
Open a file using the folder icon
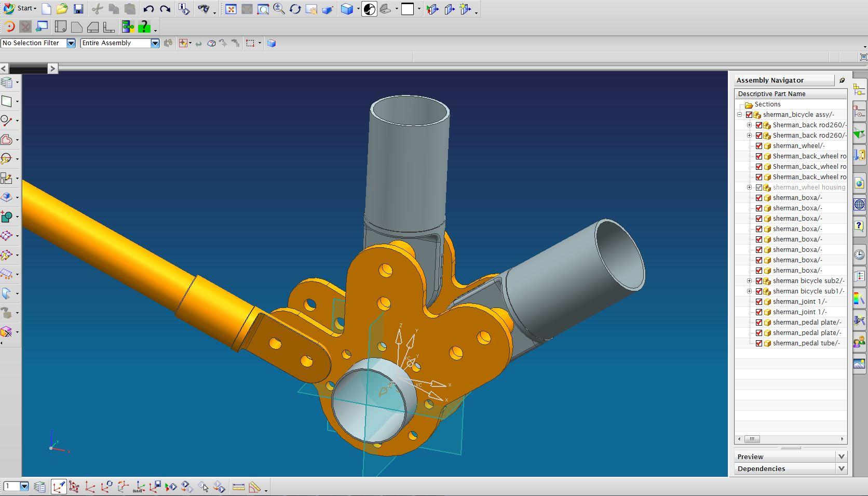click(x=62, y=9)
